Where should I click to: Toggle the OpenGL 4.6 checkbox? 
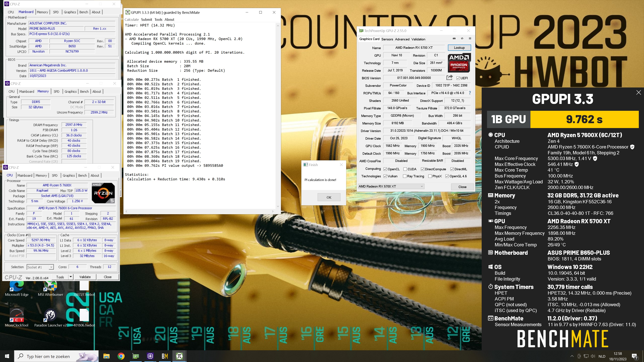pyautogui.click(x=447, y=176)
